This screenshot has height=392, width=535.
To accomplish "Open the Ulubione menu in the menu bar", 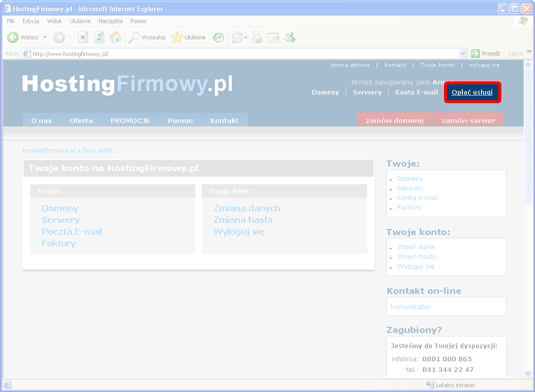I will point(80,21).
